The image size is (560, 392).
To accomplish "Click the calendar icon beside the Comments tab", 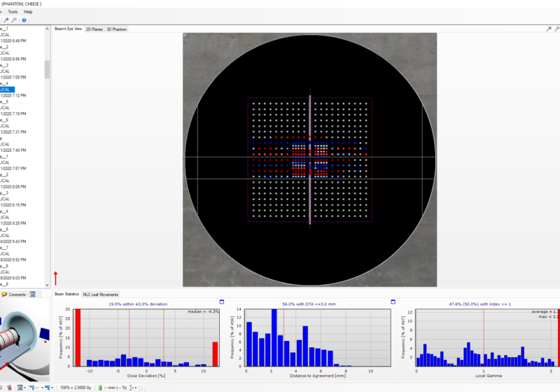I will point(32,295).
